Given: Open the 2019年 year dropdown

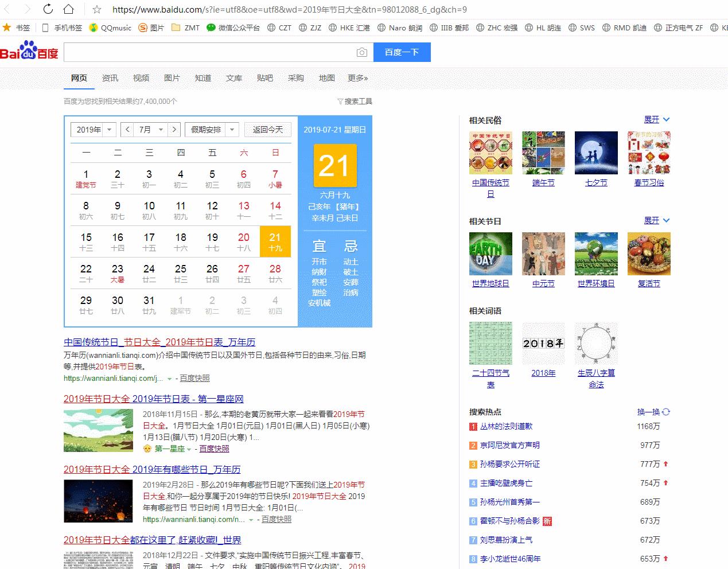Looking at the screenshot, I should point(92,129).
